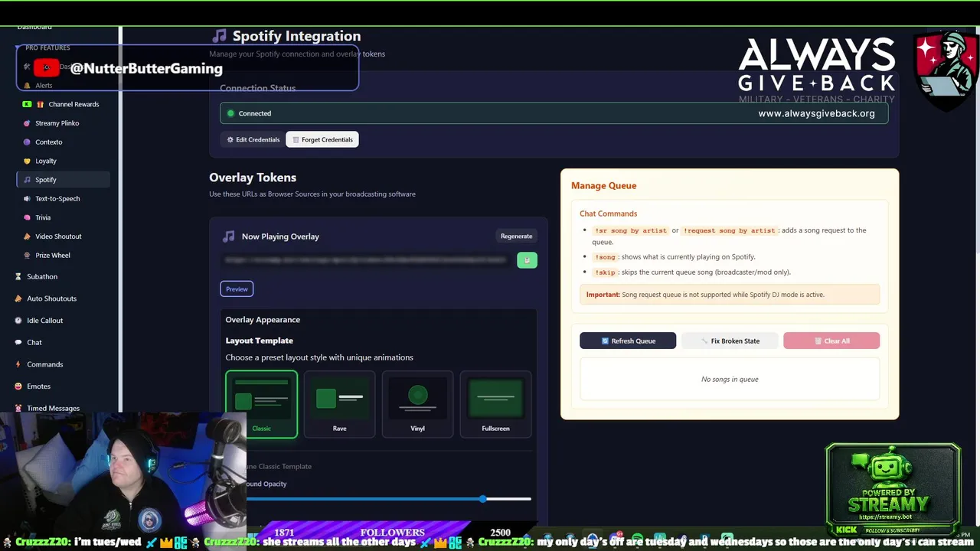Screen dimensions: 980x551
Task: Click the Overlay Appearance heading
Action: click(263, 320)
